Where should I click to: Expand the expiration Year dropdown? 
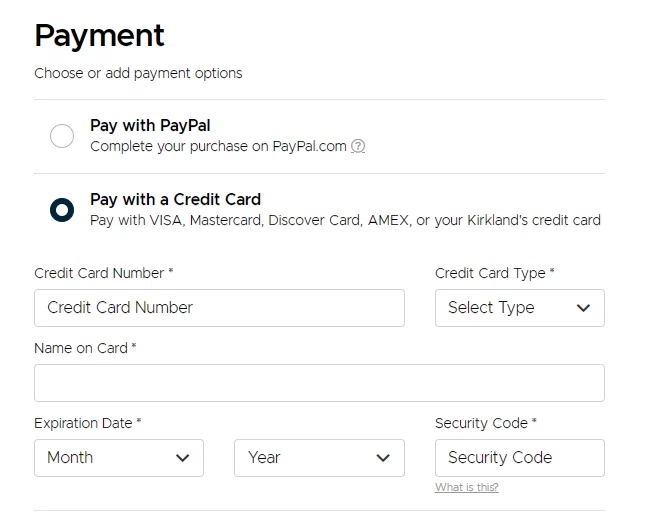point(319,458)
